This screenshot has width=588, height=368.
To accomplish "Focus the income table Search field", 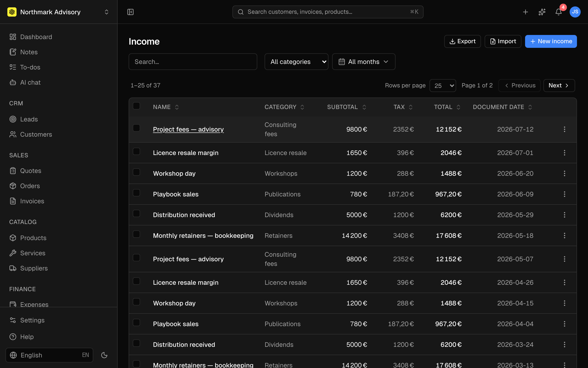I will (x=193, y=62).
